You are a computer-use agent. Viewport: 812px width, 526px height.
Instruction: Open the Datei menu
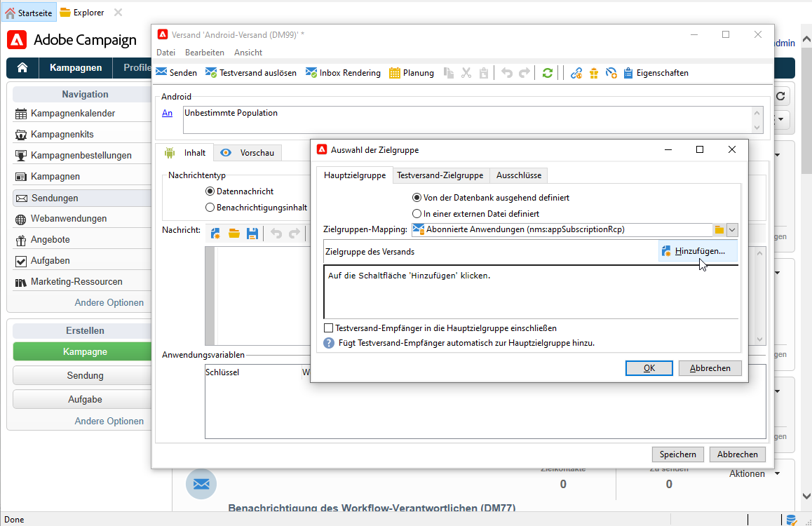tap(165, 53)
